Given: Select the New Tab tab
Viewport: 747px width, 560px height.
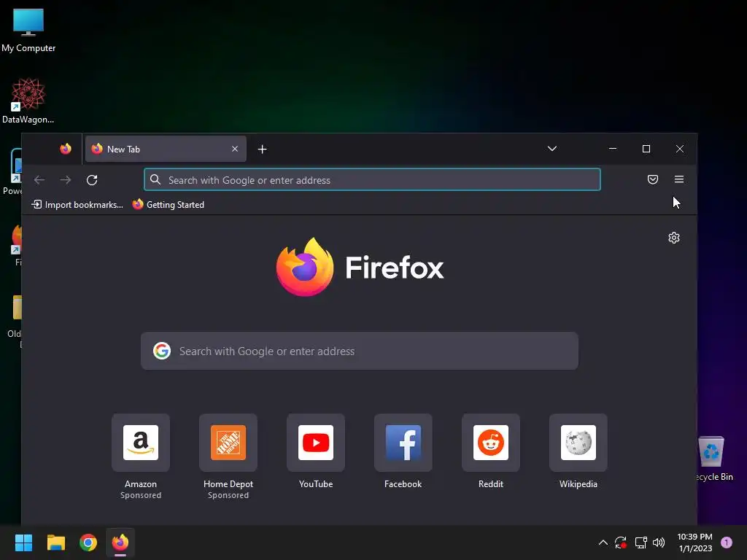Looking at the screenshot, I should pos(166,149).
